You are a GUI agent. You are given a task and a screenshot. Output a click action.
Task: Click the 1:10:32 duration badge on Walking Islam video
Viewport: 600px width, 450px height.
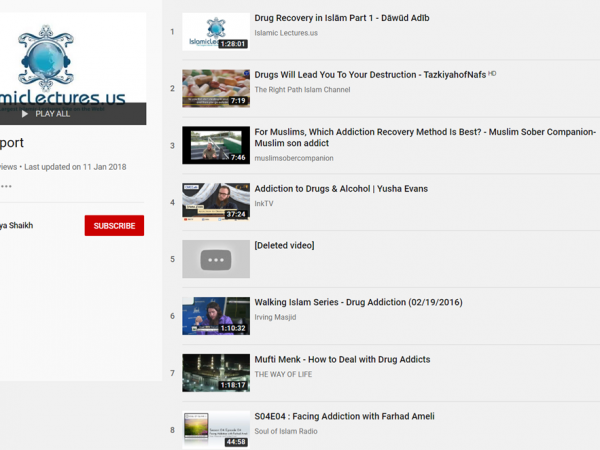coord(233,328)
